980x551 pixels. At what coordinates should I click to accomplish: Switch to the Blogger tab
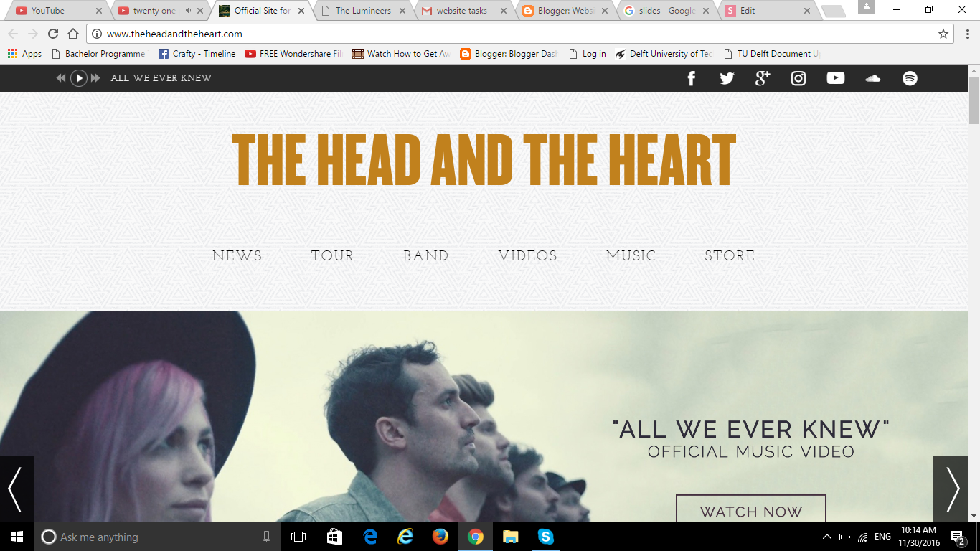(567, 11)
